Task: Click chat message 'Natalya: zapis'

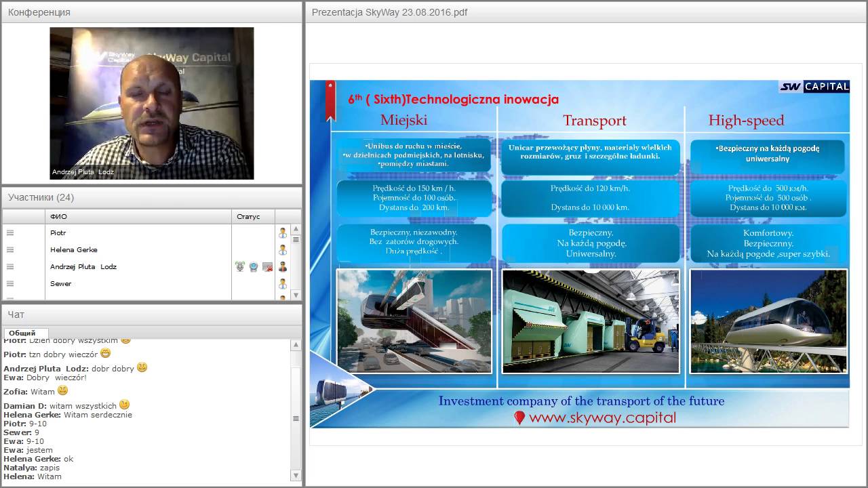Action: (x=31, y=468)
